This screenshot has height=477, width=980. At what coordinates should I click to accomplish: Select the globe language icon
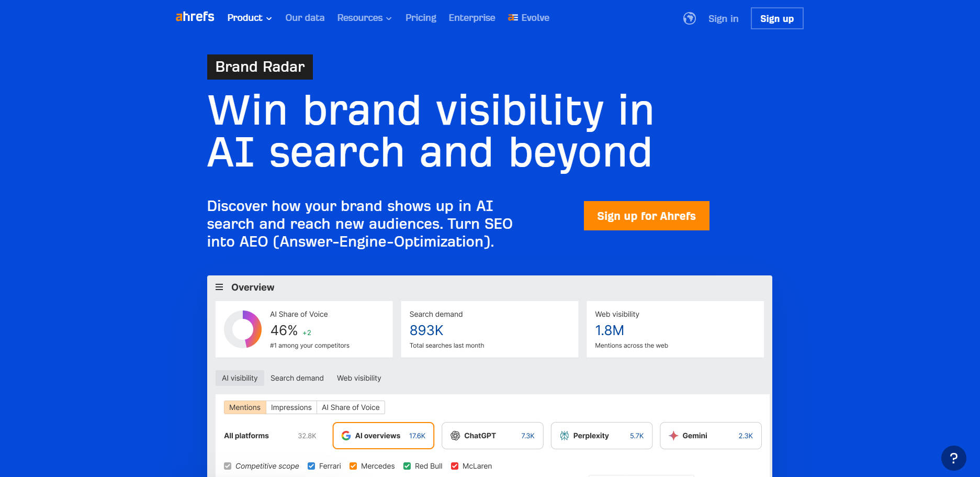coord(690,18)
